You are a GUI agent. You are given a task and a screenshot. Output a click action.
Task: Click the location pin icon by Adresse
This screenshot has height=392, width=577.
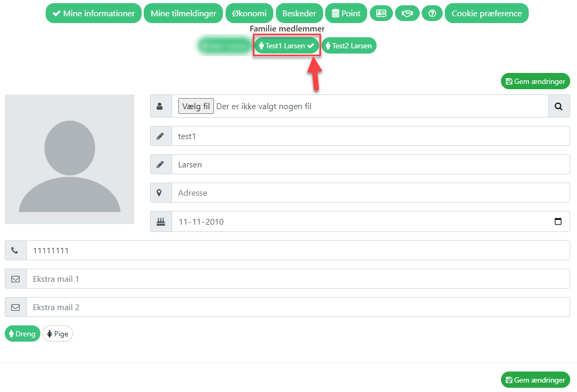point(161,193)
